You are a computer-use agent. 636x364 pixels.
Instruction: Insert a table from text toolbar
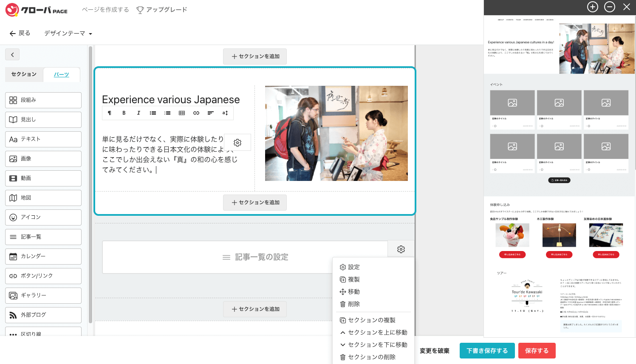click(x=182, y=113)
